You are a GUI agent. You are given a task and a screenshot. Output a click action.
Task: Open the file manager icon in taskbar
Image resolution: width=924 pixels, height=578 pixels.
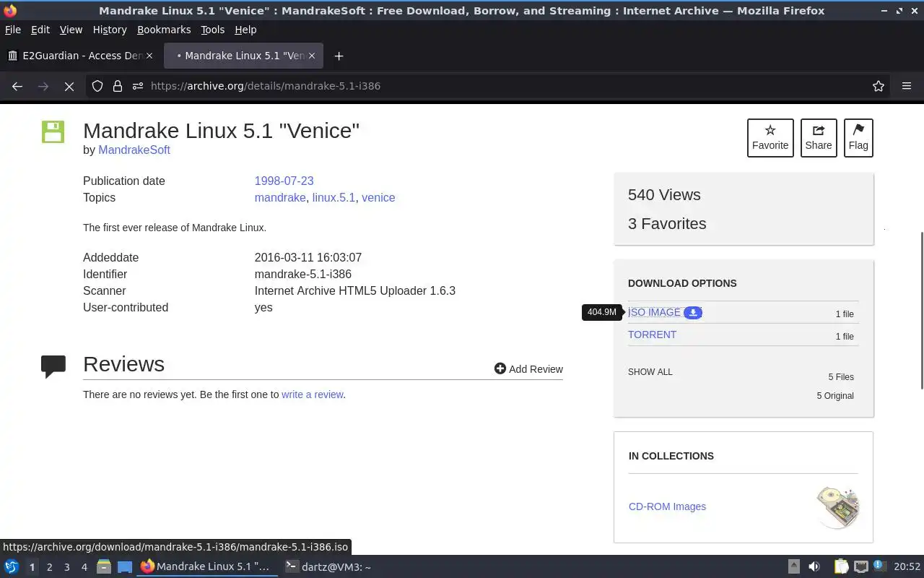103,567
